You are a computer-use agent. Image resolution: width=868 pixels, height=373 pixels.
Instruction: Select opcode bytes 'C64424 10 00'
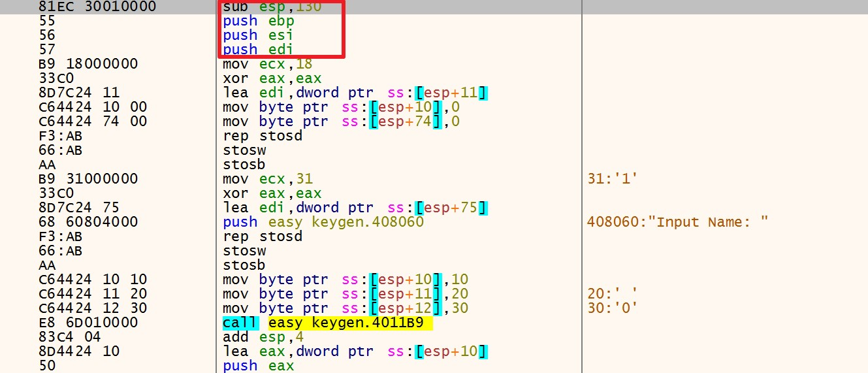pyautogui.click(x=93, y=107)
